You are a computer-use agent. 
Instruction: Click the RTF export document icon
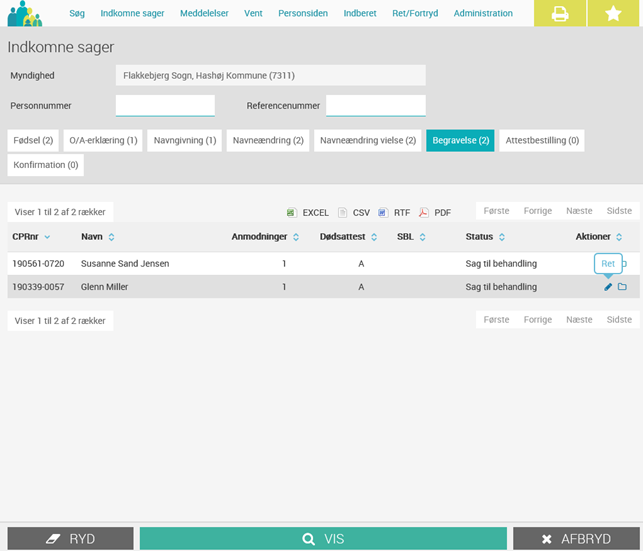click(x=383, y=212)
